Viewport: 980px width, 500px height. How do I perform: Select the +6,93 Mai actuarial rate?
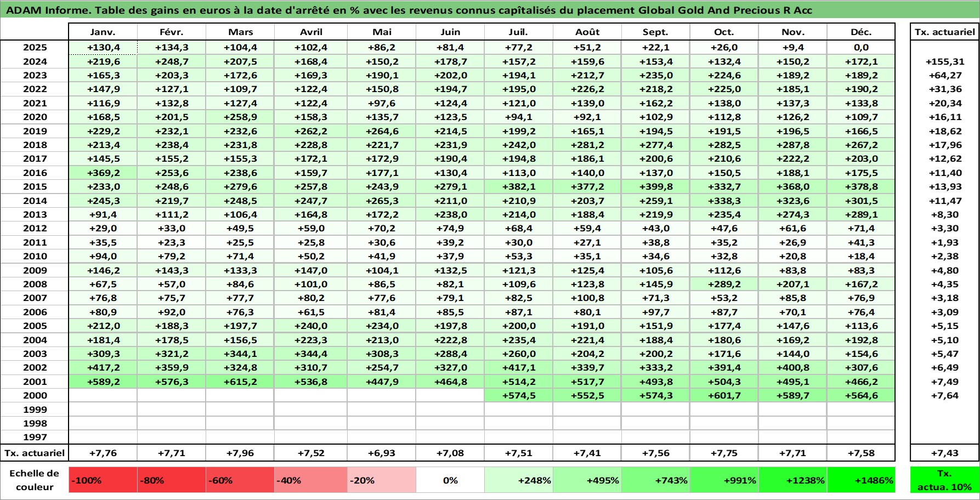tap(382, 453)
